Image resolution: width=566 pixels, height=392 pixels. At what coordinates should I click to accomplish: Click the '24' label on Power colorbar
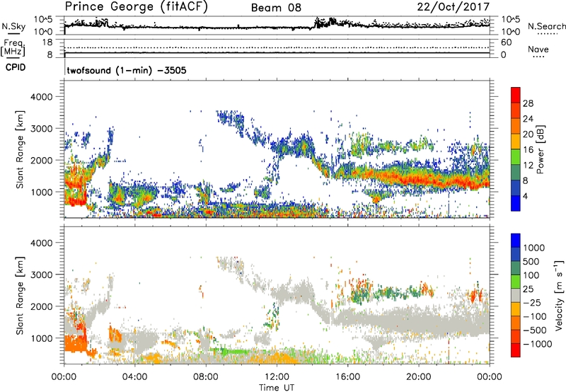pos(528,119)
